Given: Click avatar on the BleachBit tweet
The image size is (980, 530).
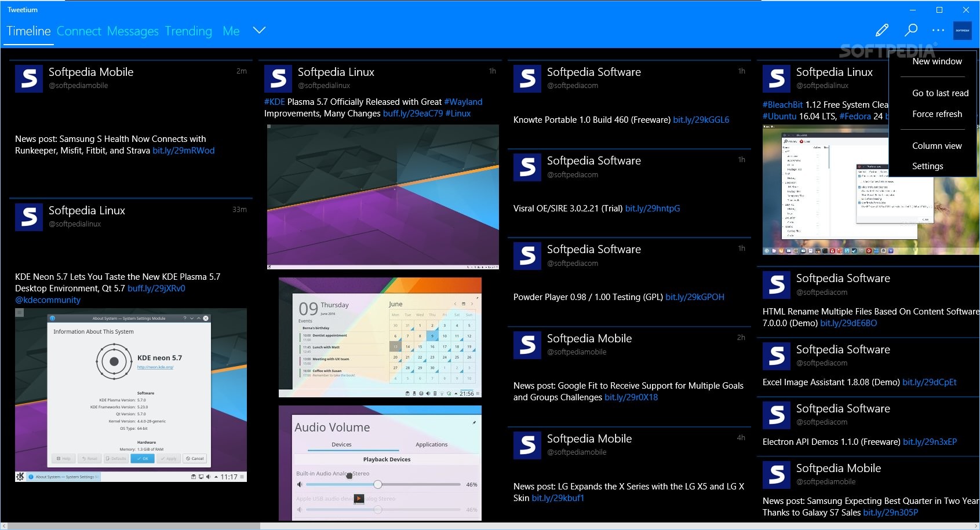Looking at the screenshot, I should 777,79.
